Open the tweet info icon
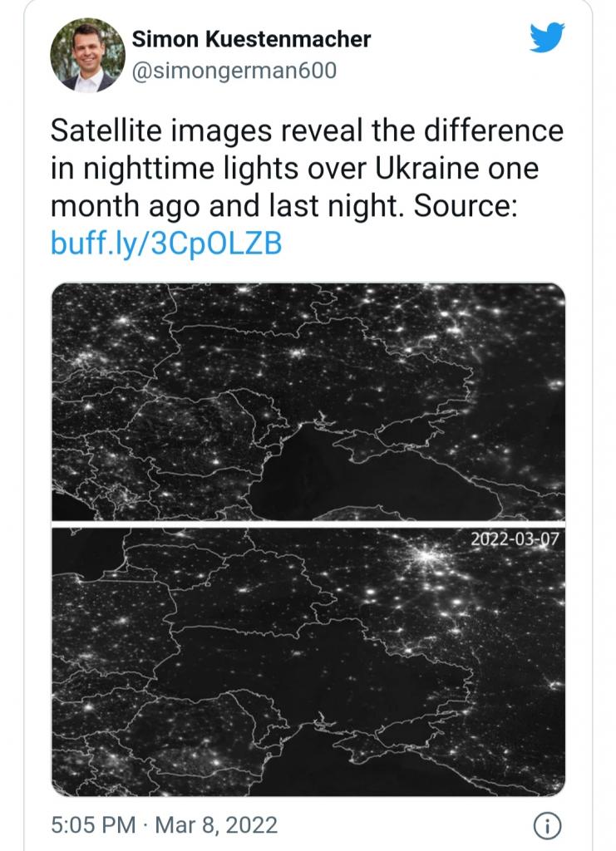 [548, 825]
